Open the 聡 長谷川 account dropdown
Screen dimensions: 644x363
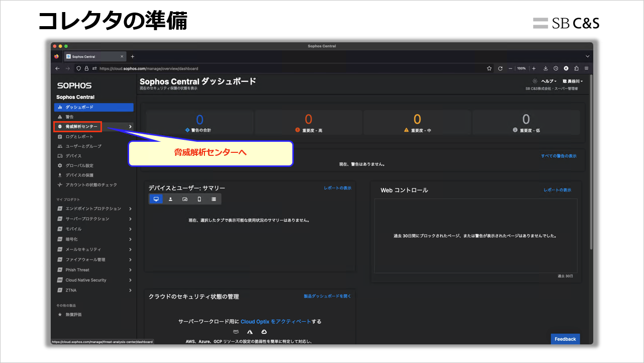[573, 81]
